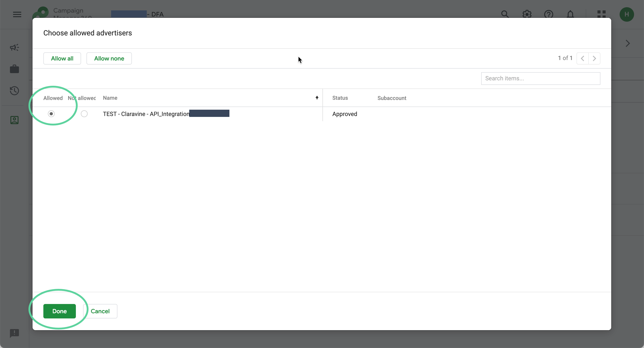Viewport: 644px width, 348px height.
Task: Select Allowed for TEST - Claravine advertiser
Action: point(51,114)
